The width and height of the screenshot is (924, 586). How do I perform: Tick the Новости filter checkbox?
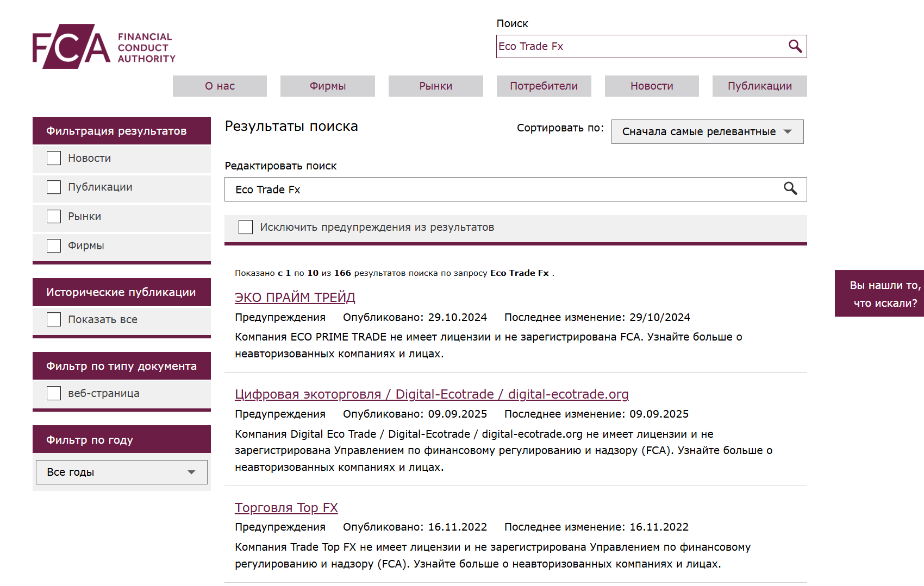click(x=54, y=158)
